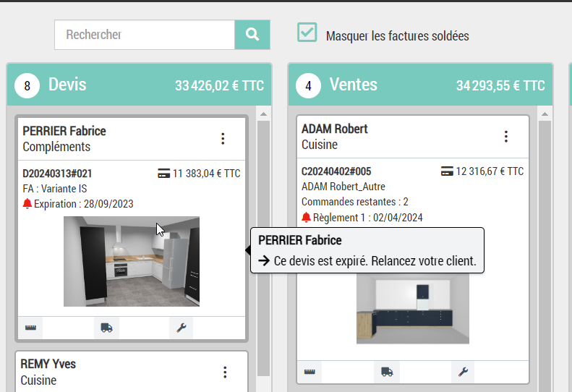Click ruler icon on PERRIER Fabrice card
This screenshot has height=392, width=572.
[30, 328]
